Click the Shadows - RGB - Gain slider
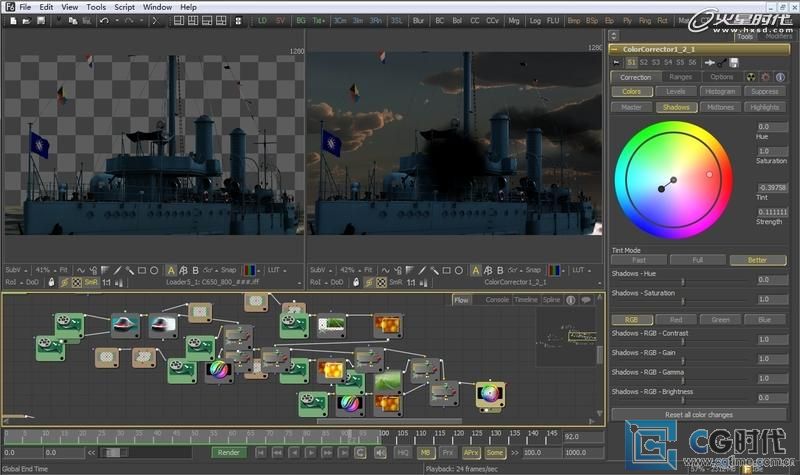Viewport: 800px width, 475px height. 683,361
